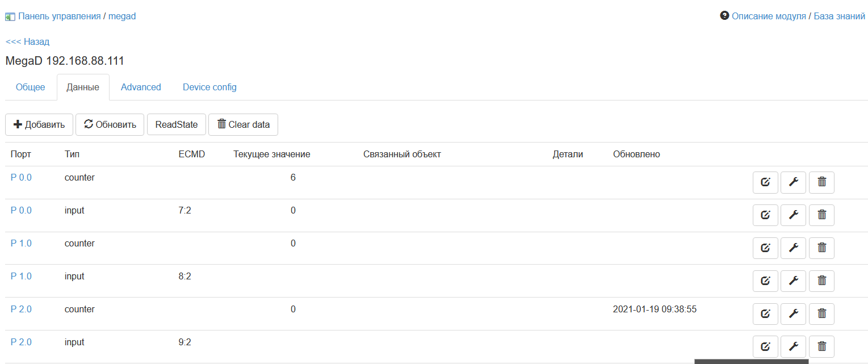Delete P 2.0 input row with trash icon
Image resolution: width=868 pixels, height=364 pixels.
point(821,347)
